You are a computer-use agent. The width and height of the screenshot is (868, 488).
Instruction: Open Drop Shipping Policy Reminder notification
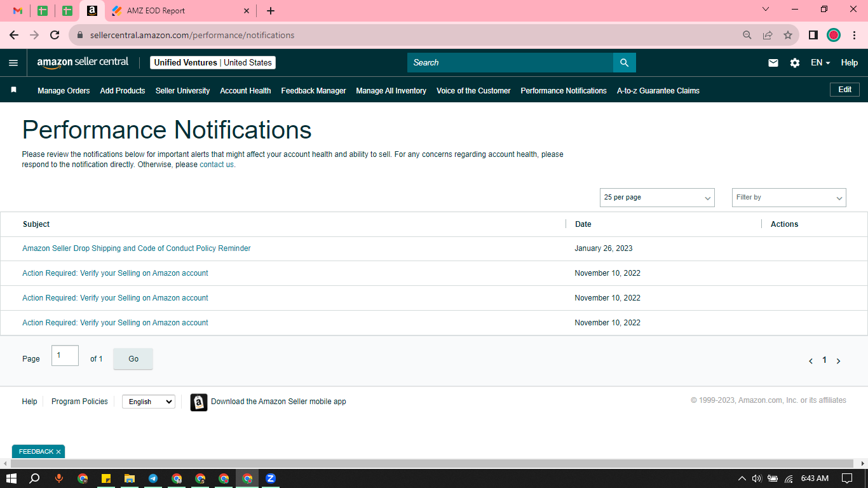pos(137,248)
